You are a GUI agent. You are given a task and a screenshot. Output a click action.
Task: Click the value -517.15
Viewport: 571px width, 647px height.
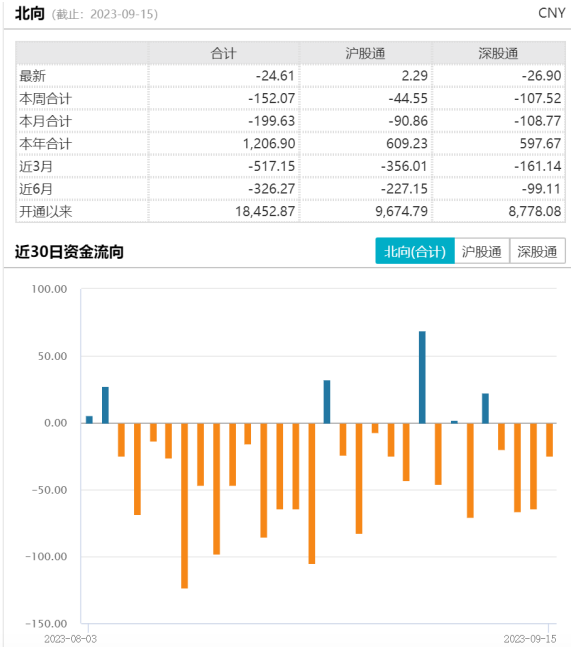271,166
